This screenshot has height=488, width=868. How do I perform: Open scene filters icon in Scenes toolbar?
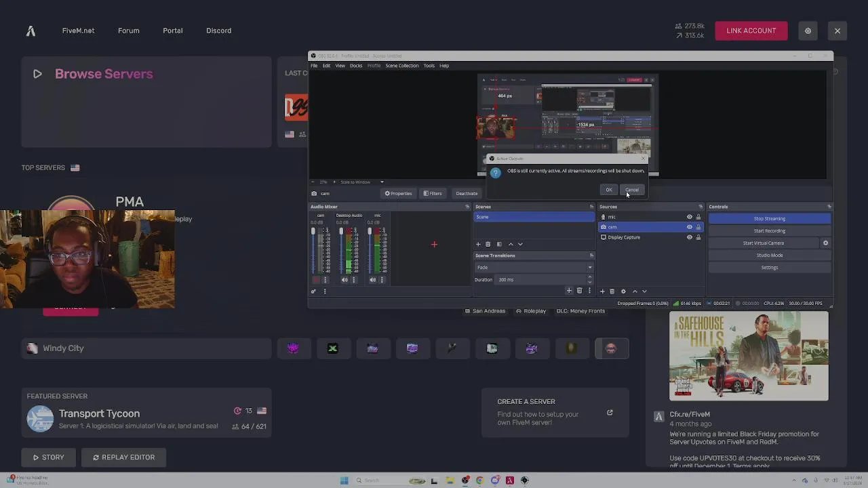499,244
